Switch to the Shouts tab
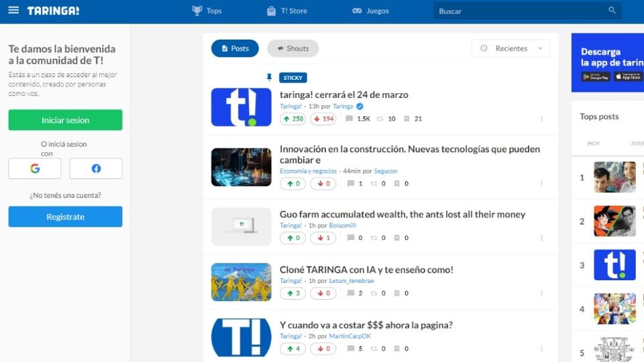Image resolution: width=644 pixels, height=362 pixels. [x=293, y=48]
